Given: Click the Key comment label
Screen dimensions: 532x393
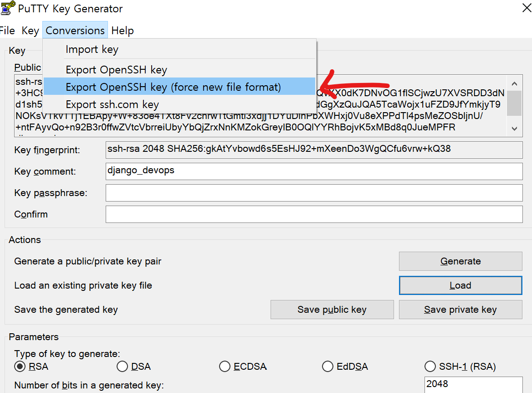Looking at the screenshot, I should tap(45, 171).
